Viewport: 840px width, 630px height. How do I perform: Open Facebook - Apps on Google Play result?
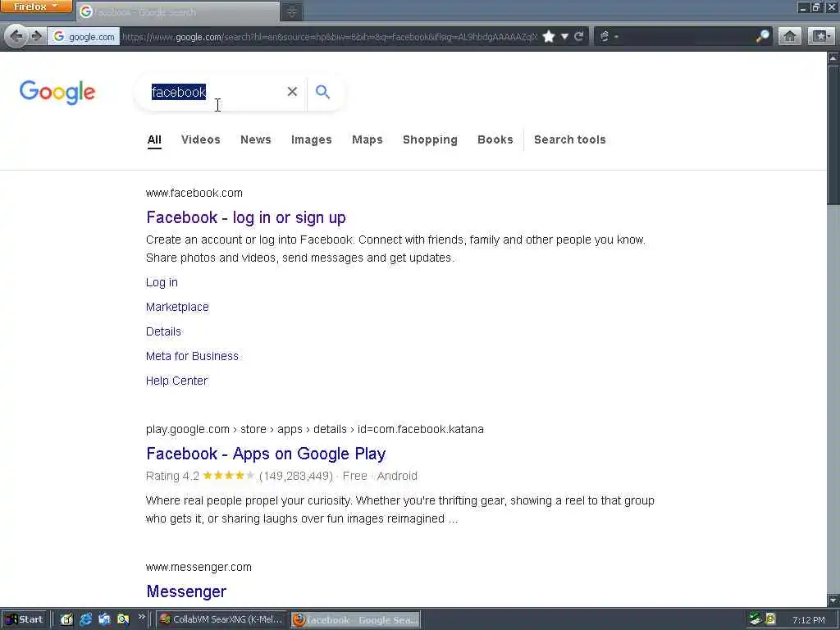tap(266, 454)
